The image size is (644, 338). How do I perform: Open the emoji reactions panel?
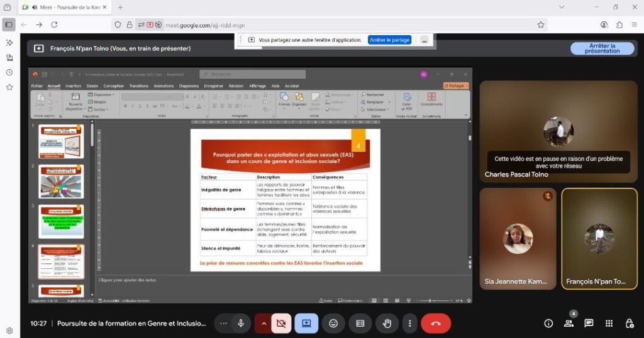click(x=333, y=323)
